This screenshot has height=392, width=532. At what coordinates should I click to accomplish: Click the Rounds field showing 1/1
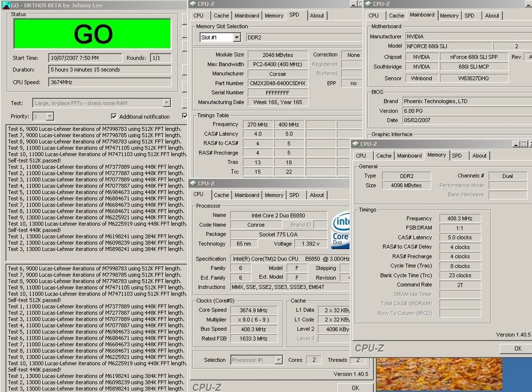point(161,58)
